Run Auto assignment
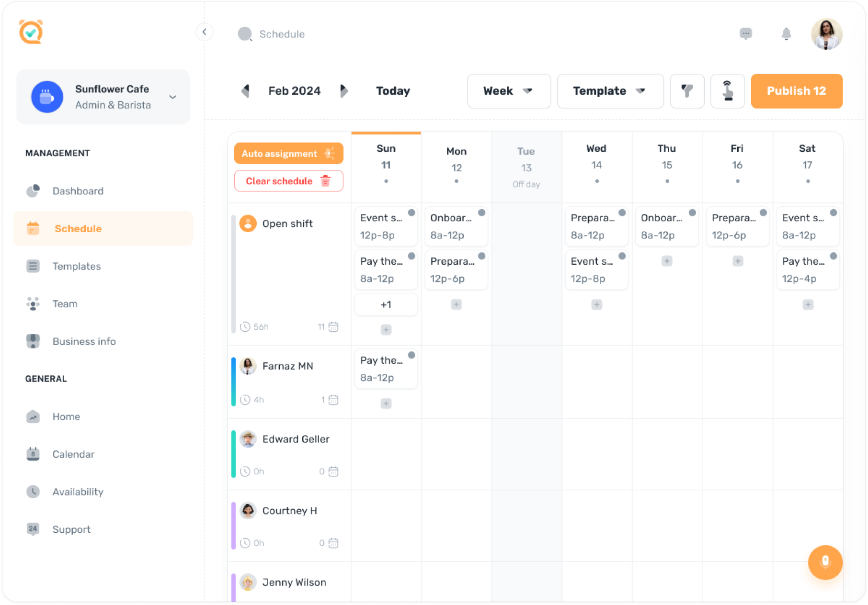The image size is (868, 605). click(x=288, y=154)
